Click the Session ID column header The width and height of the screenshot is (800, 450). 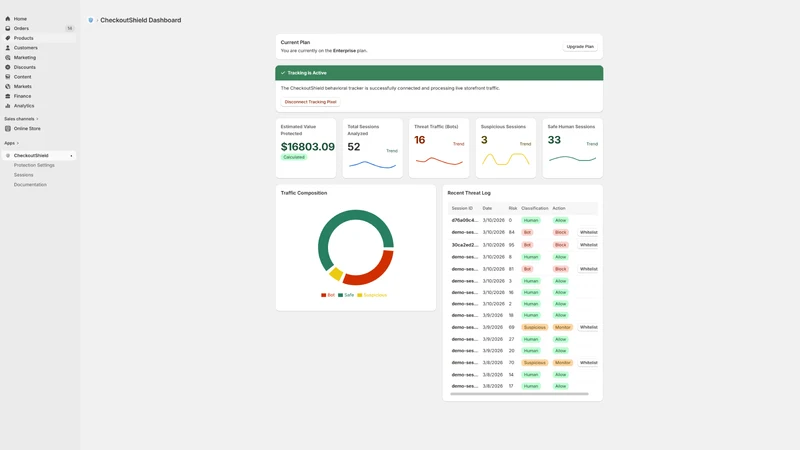point(462,208)
